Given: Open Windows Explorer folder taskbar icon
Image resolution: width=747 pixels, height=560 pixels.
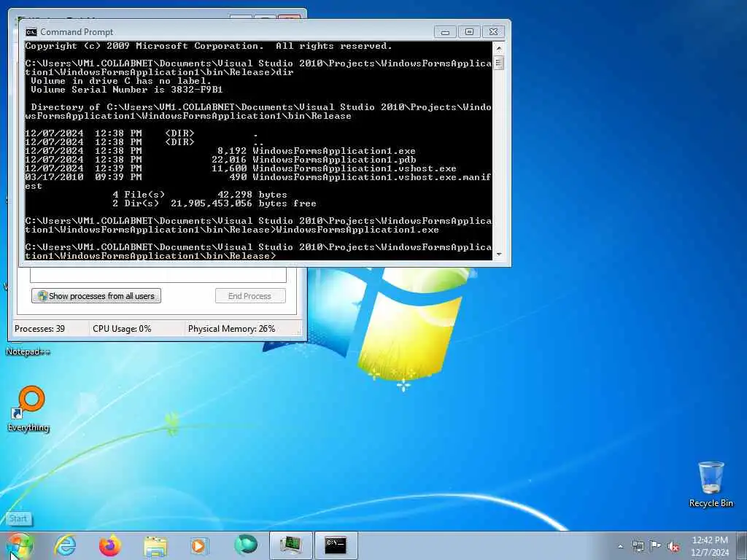Looking at the screenshot, I should 155,546.
